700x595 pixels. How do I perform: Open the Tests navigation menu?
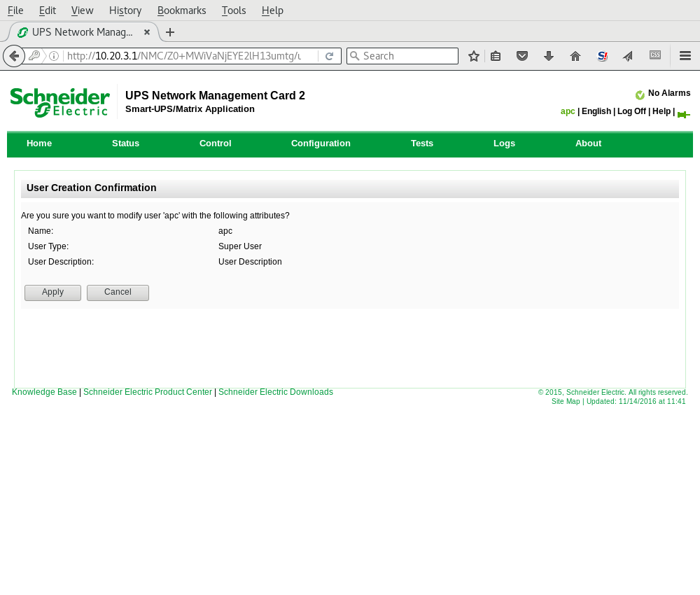click(422, 143)
